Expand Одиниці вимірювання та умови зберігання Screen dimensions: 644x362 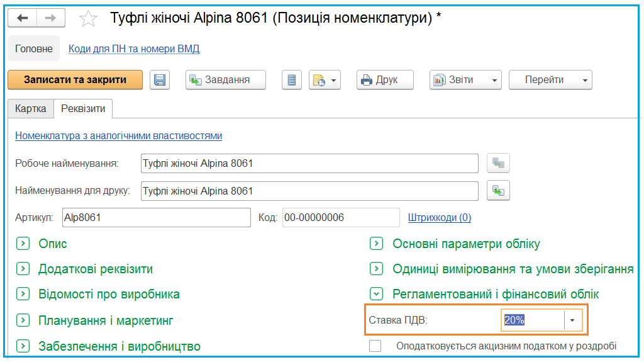[x=376, y=269]
